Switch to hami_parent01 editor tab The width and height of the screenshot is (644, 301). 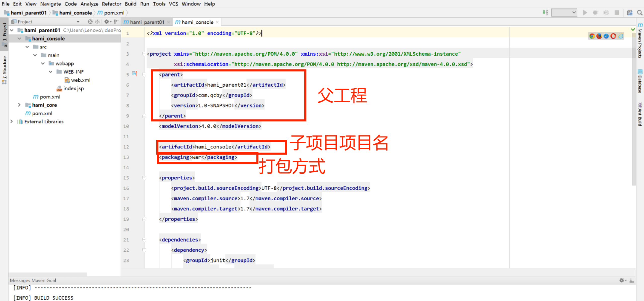point(147,22)
